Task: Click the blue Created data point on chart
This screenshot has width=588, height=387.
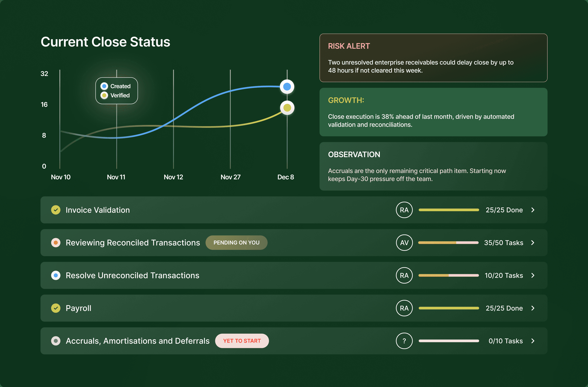Action: [287, 87]
